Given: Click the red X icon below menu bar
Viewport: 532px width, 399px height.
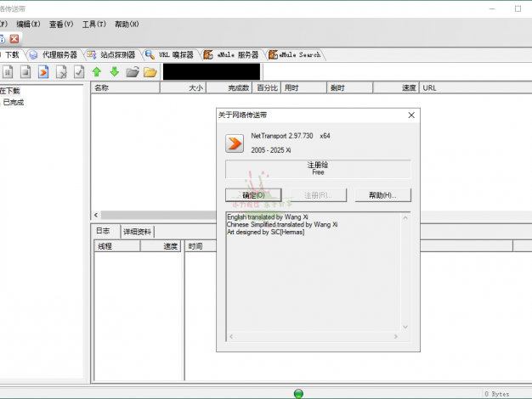Looking at the screenshot, I should coord(14,39).
